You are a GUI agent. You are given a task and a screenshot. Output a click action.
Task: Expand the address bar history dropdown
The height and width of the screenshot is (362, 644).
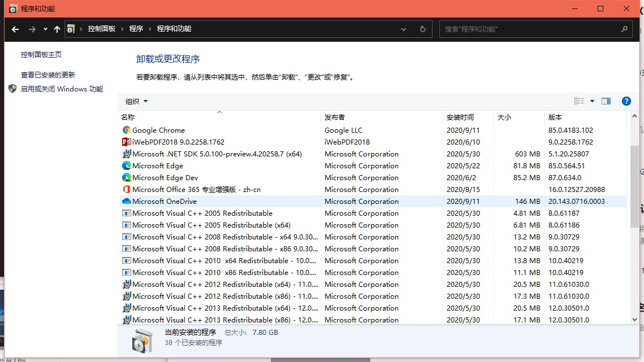403,29
